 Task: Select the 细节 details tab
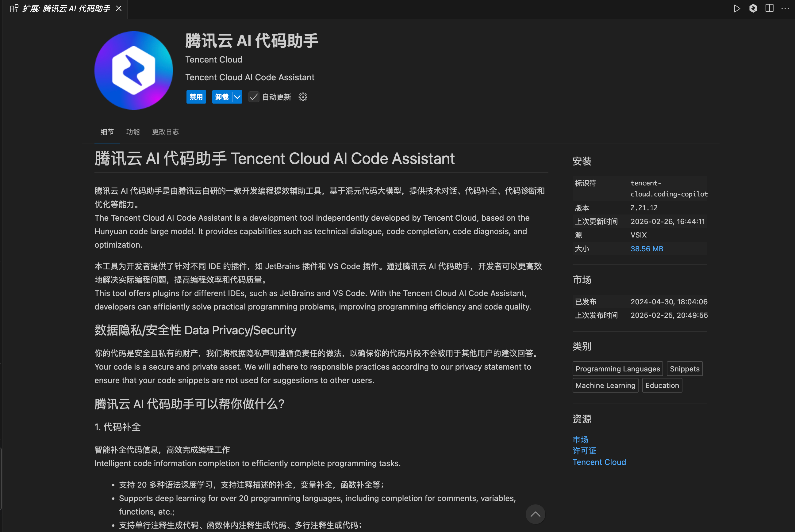[x=107, y=132]
